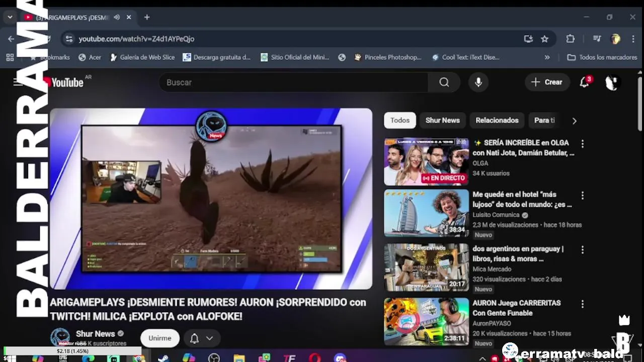Select the Shur News filter chip
Viewport: 644px width, 362px height.
[443, 120]
